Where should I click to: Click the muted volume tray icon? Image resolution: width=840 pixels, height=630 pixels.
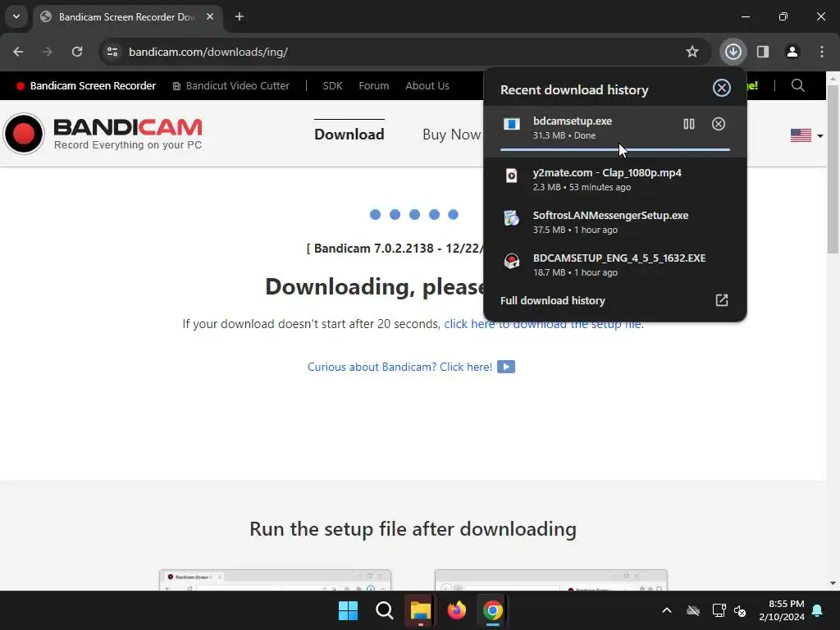click(x=740, y=610)
